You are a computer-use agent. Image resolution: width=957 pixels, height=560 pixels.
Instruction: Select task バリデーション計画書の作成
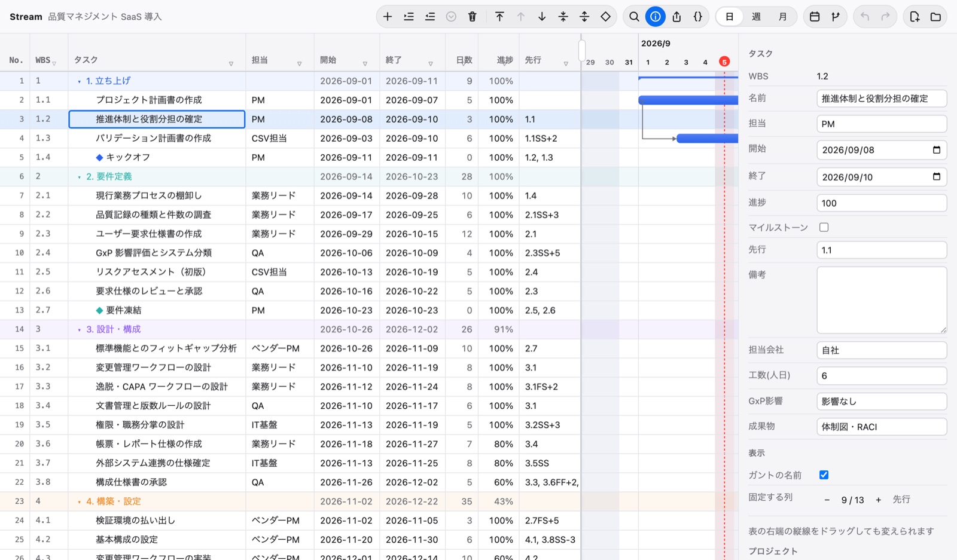coord(153,138)
